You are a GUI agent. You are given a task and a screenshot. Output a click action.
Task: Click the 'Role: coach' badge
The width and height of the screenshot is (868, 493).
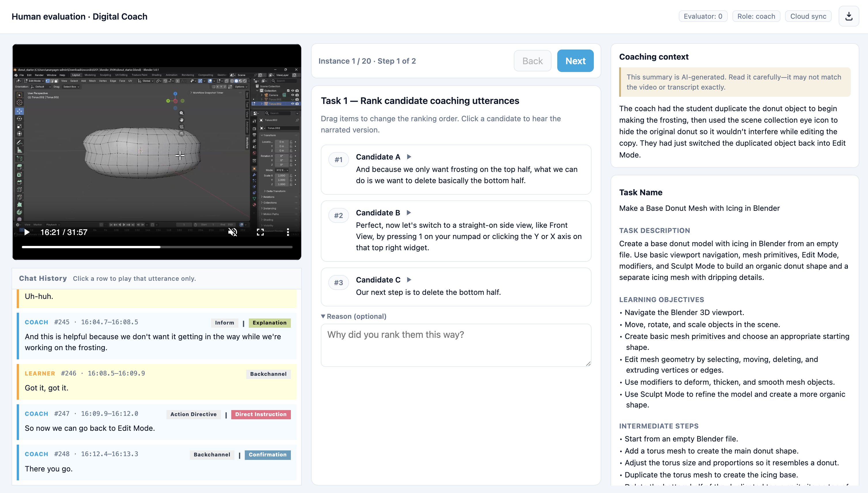pyautogui.click(x=756, y=16)
